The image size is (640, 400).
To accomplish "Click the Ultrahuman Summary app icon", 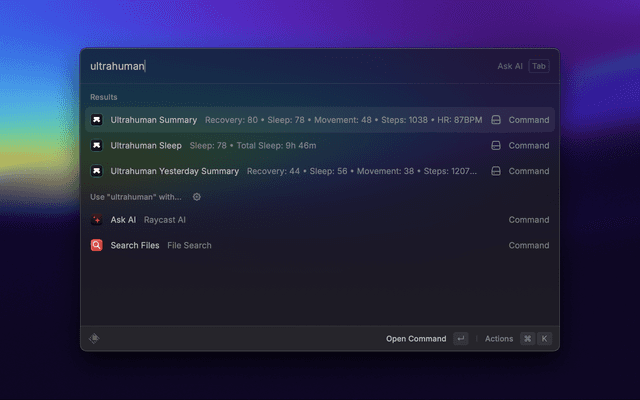I will (96, 120).
